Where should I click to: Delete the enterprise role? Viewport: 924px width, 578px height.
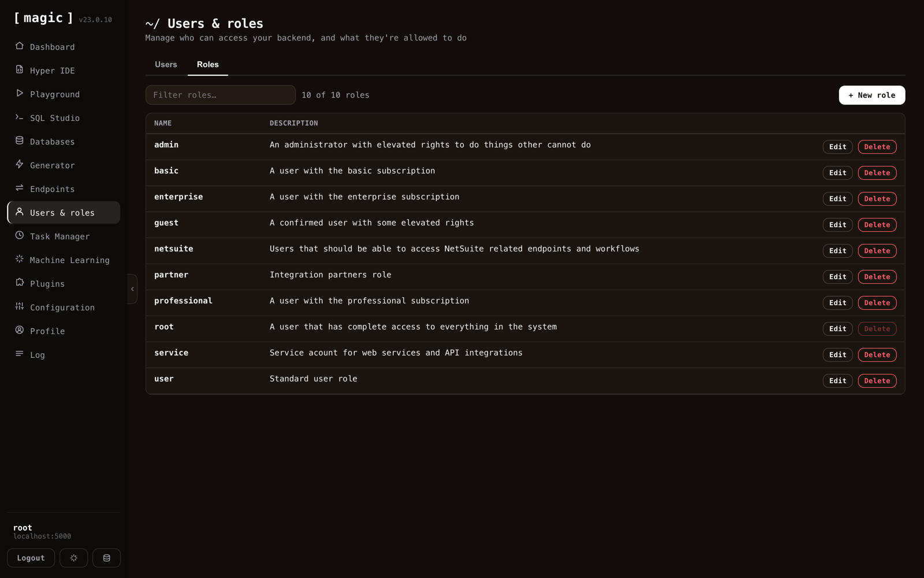tap(877, 199)
